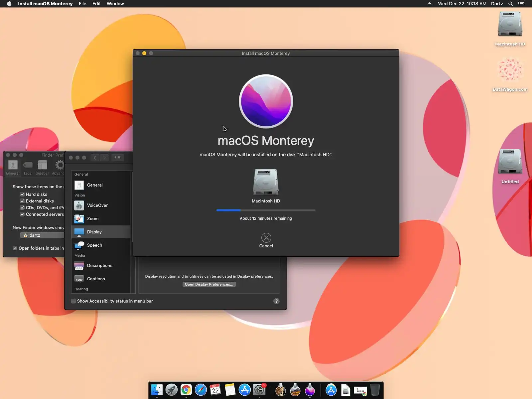The width and height of the screenshot is (532, 399).
Task: Restore the minimized window thumbnail in the Dock
Action: (x=360, y=390)
